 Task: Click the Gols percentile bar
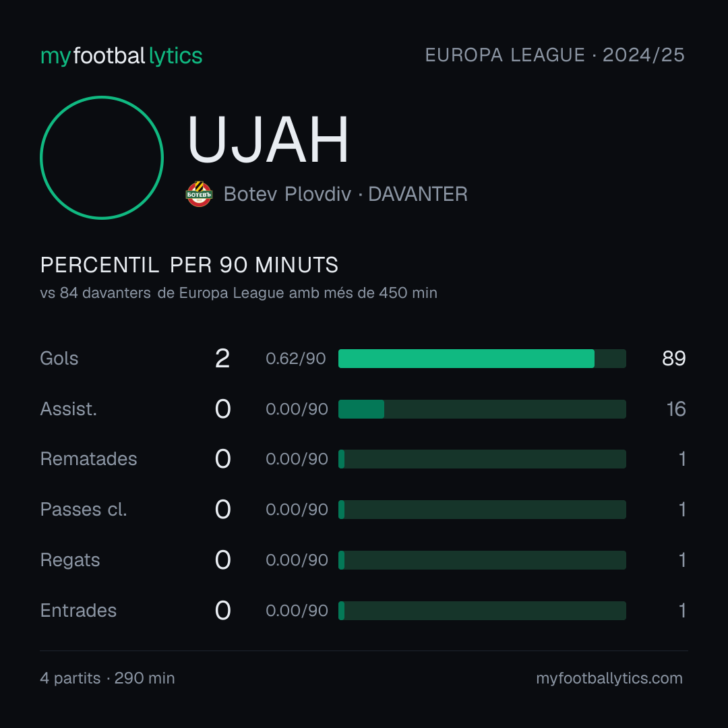pos(482,359)
